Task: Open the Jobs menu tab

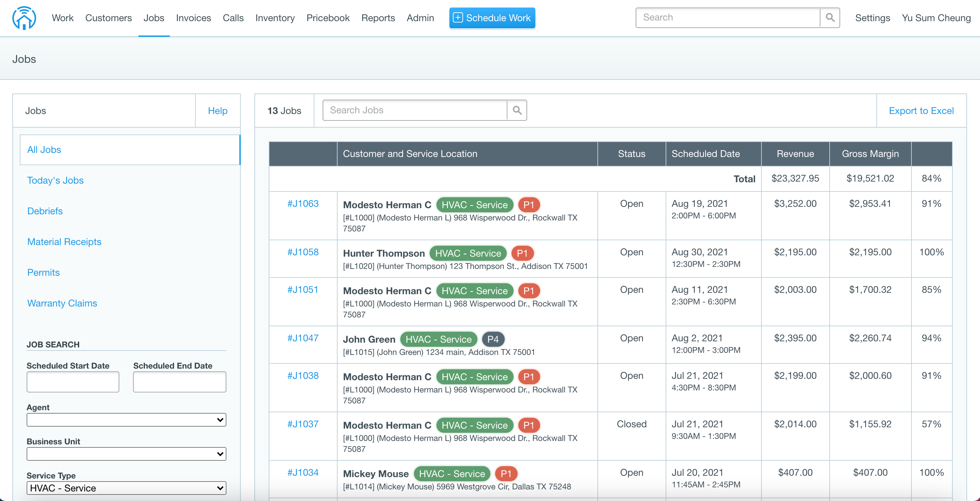Action: coord(154,18)
